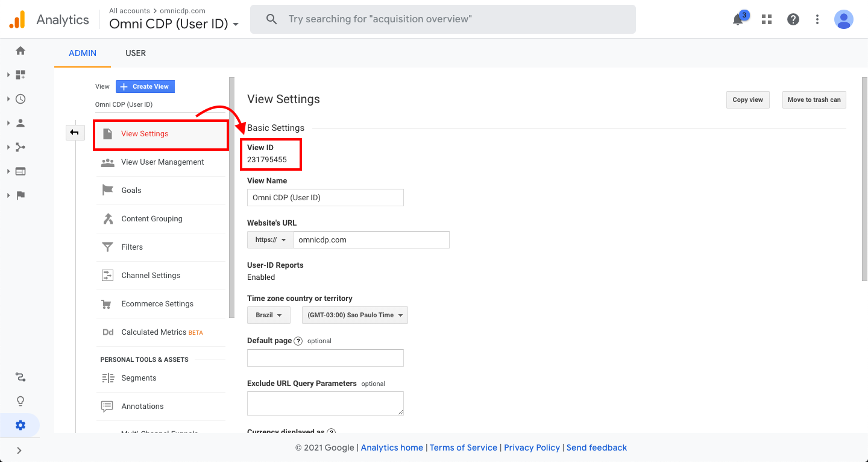
Task: Open the https:// protocol dropdown
Action: 271,239
